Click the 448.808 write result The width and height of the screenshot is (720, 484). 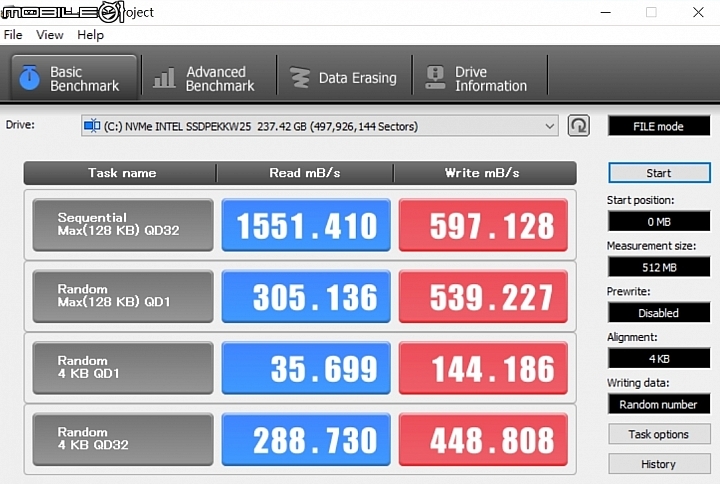click(483, 439)
